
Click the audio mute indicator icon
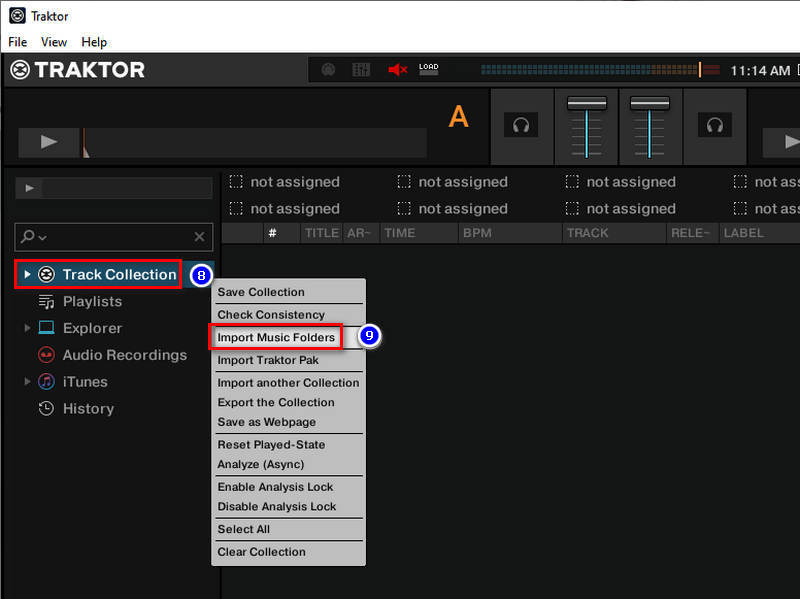coord(397,69)
